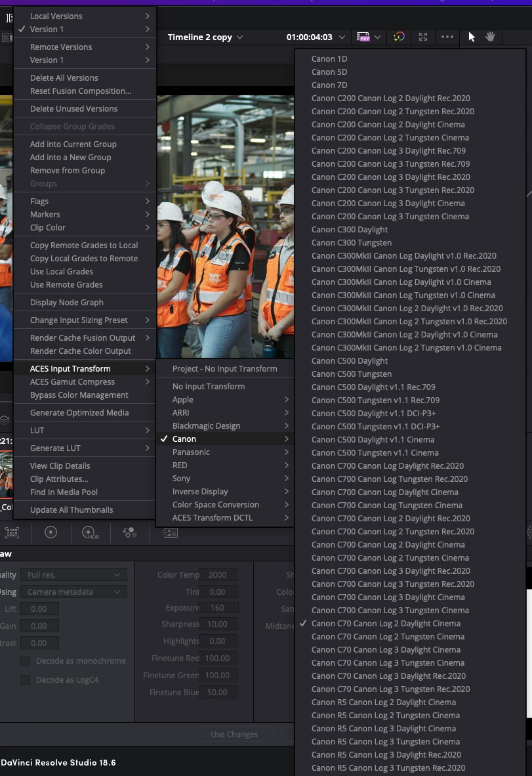Open the Camera metadata dropdown
Viewport: 532px width, 776px height.
click(73, 592)
